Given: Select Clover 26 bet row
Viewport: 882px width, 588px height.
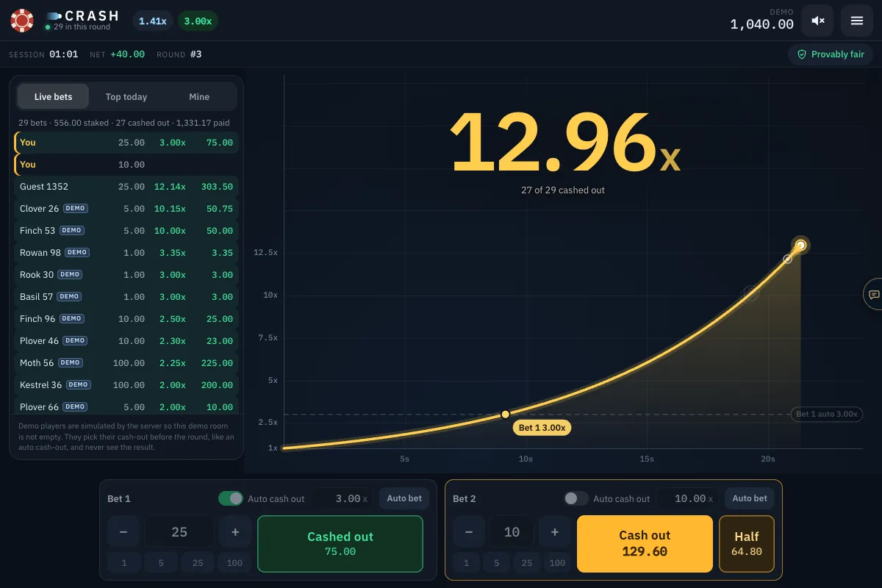Looking at the screenshot, I should coord(126,209).
